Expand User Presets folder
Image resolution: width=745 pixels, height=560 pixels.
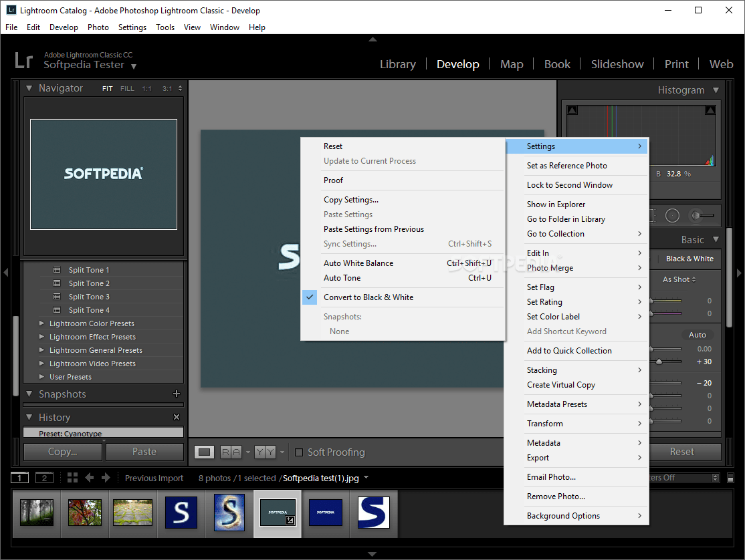[41, 376]
